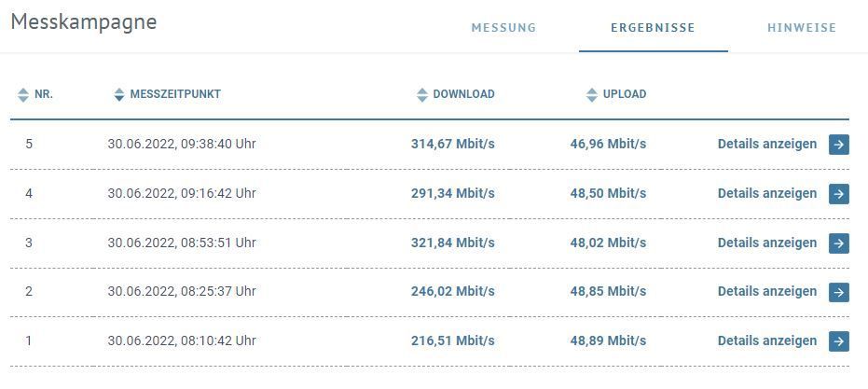Open Details anzeigen for 08:10:42 measurement
868x389 pixels.
766,340
